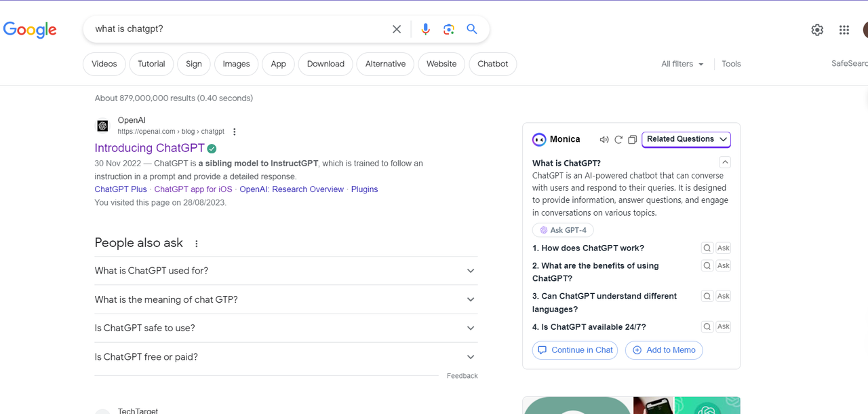This screenshot has height=414, width=868.
Task: Select the App filter chip
Action: coord(279,64)
